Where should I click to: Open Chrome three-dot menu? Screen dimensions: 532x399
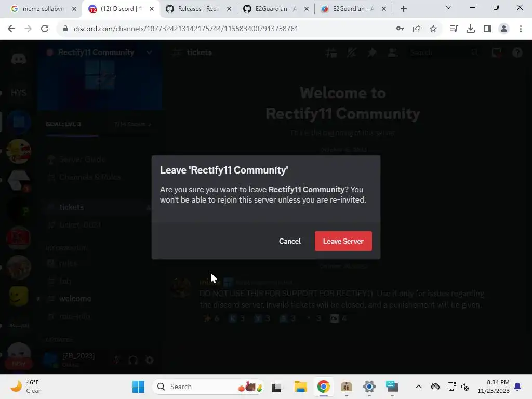[521, 29]
